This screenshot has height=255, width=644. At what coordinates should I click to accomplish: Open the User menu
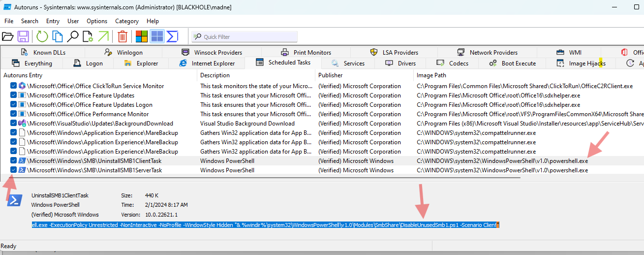pos(73,21)
